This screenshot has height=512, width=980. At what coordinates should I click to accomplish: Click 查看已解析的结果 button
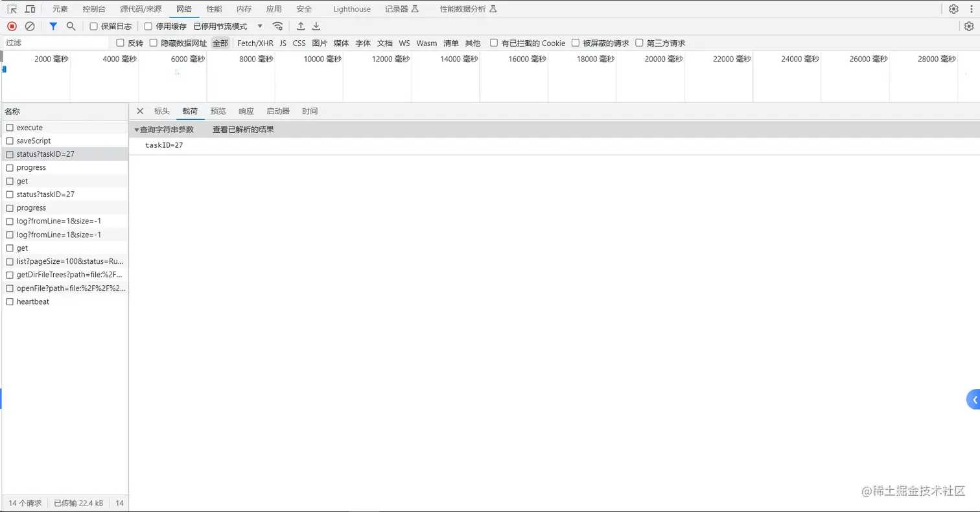tap(244, 130)
